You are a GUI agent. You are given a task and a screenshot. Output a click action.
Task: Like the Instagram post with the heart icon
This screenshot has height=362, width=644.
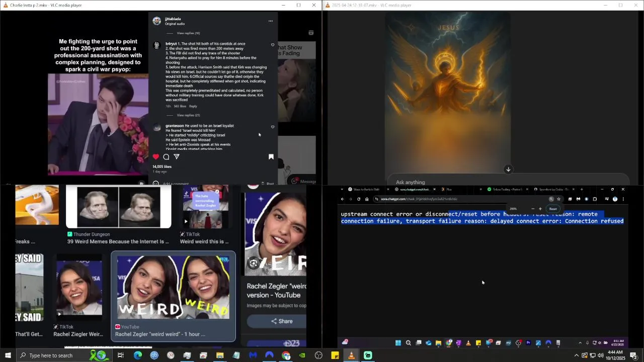156,157
